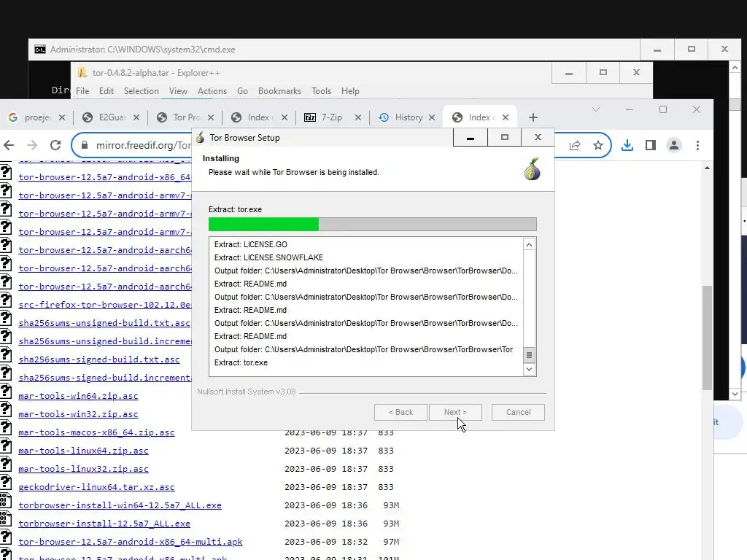The width and height of the screenshot is (747, 560).
Task: Click the cmd.exe title bar icon
Action: pyautogui.click(x=40, y=50)
